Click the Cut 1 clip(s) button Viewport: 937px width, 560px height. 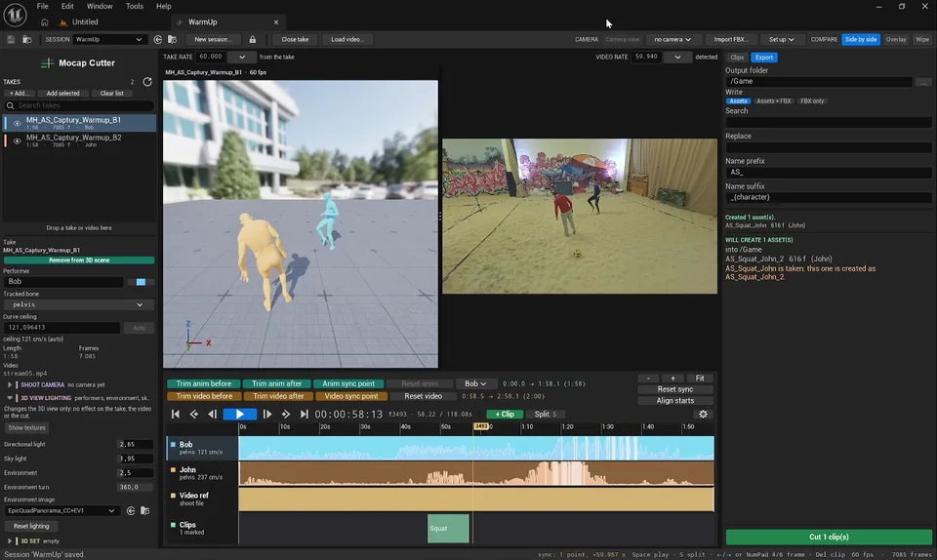829,537
